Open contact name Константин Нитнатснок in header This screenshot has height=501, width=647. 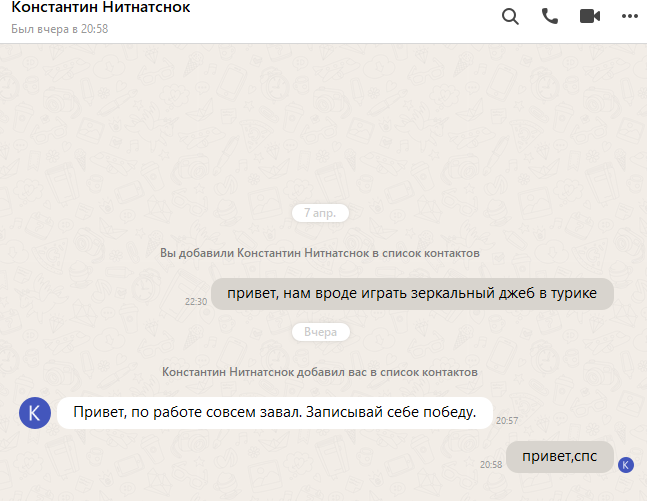click(x=101, y=7)
